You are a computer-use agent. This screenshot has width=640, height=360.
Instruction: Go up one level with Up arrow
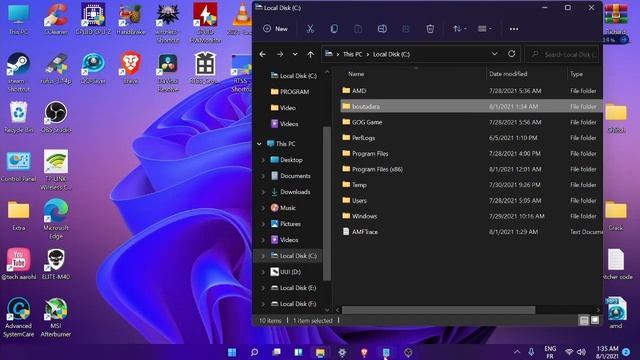(x=311, y=54)
